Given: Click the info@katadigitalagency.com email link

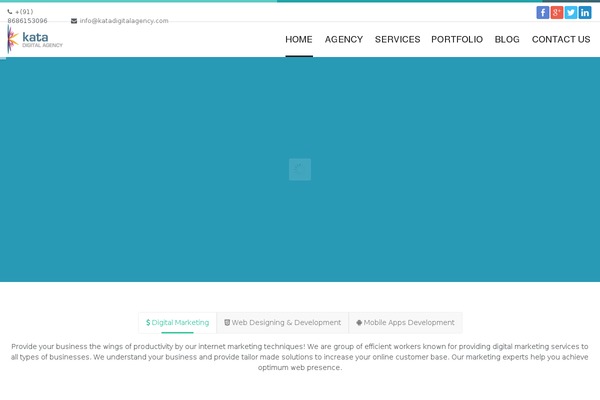Looking at the screenshot, I should (x=124, y=21).
